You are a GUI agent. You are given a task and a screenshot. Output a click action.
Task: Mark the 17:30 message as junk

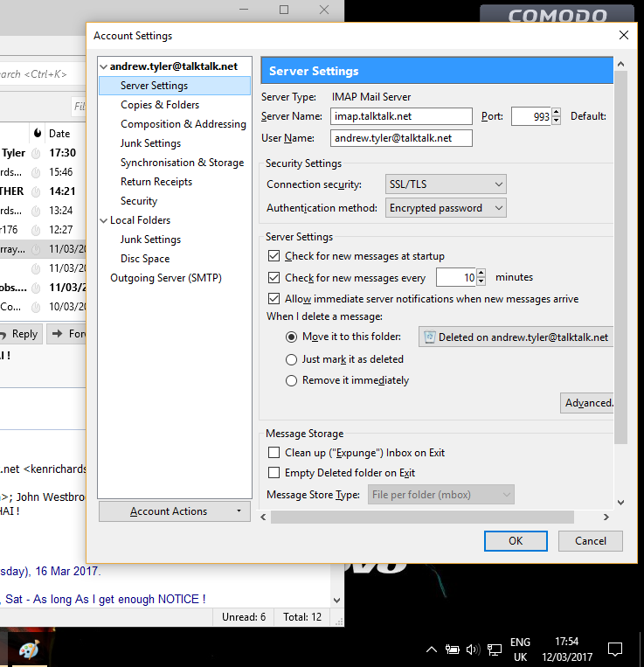point(37,153)
